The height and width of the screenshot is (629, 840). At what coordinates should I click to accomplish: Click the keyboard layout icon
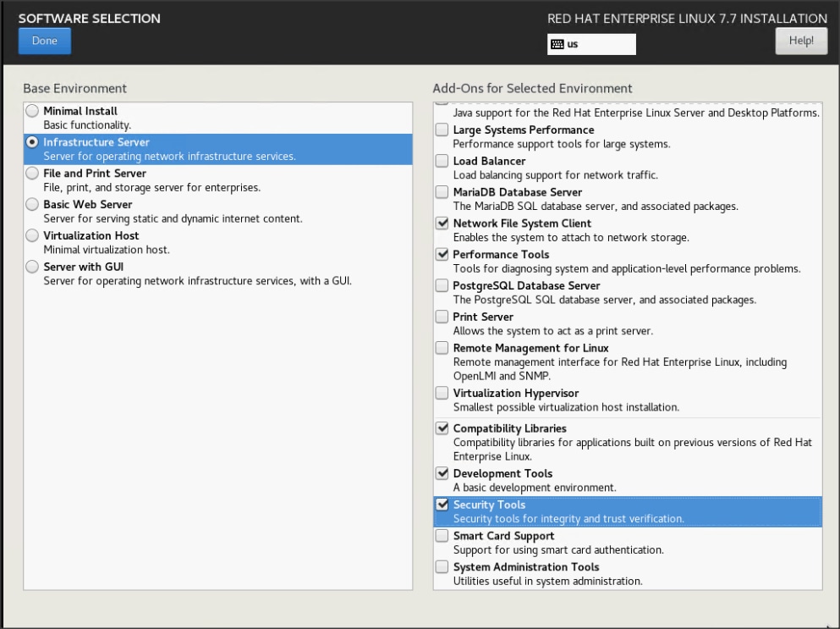[557, 44]
